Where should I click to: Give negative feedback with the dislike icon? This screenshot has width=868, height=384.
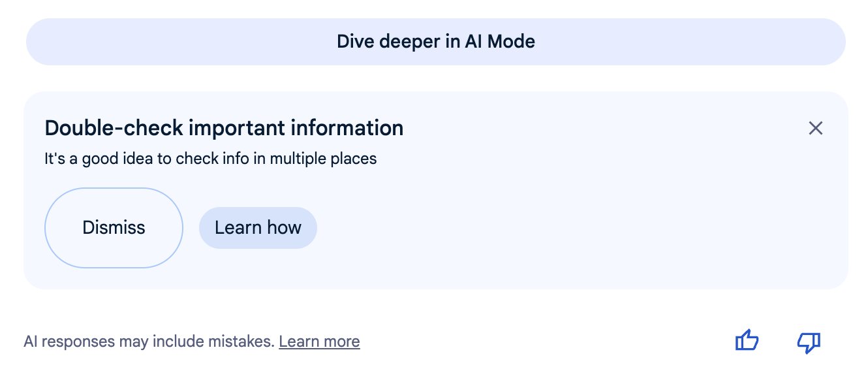[x=809, y=342]
